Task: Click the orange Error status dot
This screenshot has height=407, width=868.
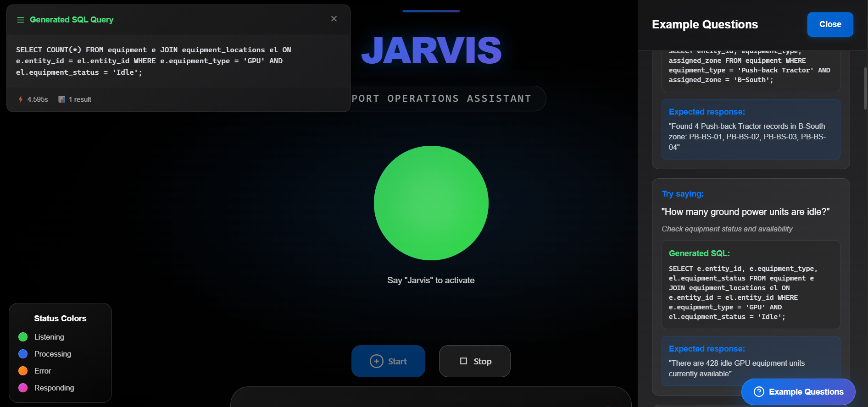Action: pos(23,371)
